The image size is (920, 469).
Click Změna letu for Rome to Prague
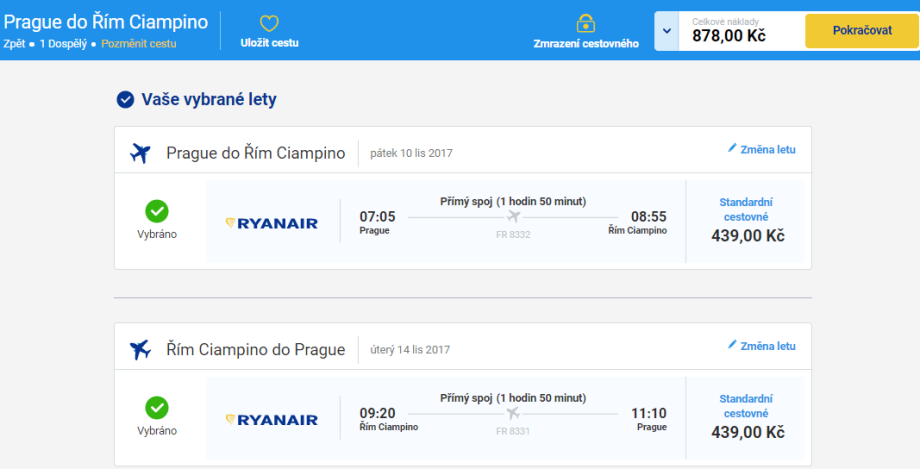click(767, 345)
